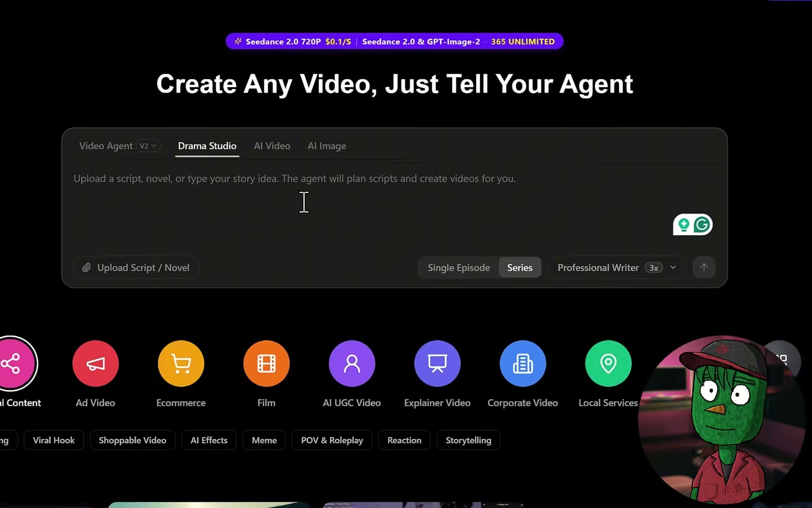Switch to Single Episode mode
Image resolution: width=812 pixels, height=508 pixels.
459,268
